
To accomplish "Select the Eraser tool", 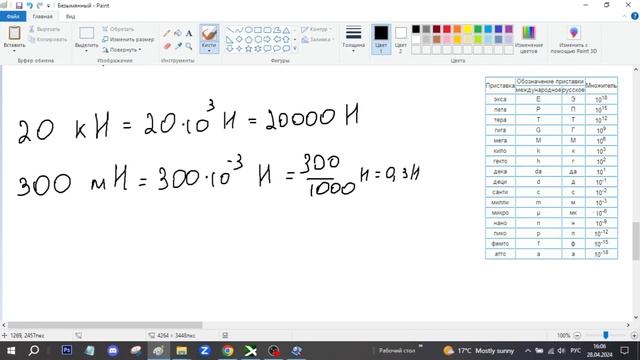I will click(x=167, y=46).
